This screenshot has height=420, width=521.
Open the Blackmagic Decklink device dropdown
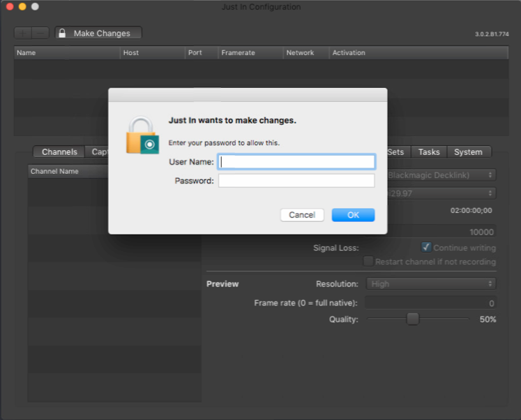441,175
